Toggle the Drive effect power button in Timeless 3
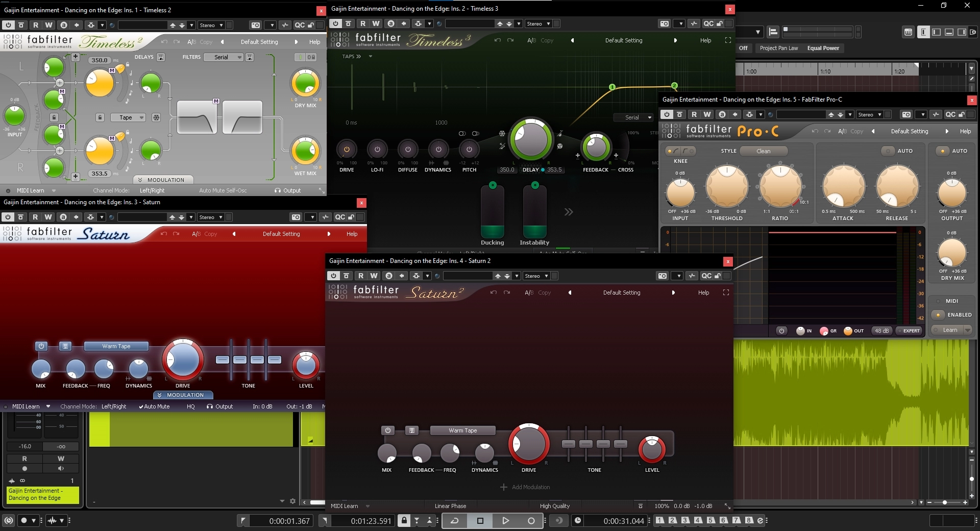Image resolution: width=980 pixels, height=531 pixels. coord(347,149)
